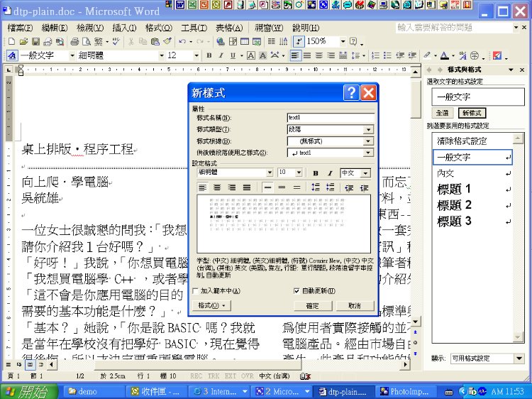The image size is (532, 399).
Task: Click the Open file folder icon
Action: tap(23, 41)
